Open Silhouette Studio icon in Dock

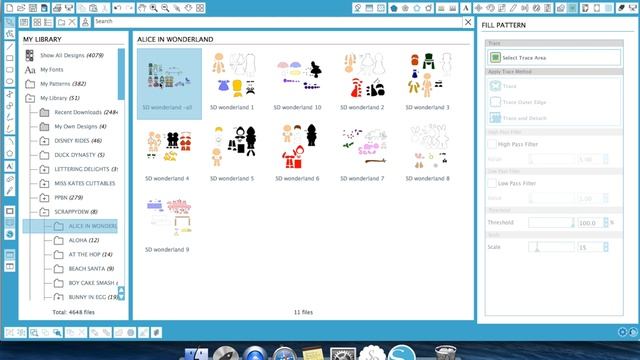coord(402,353)
